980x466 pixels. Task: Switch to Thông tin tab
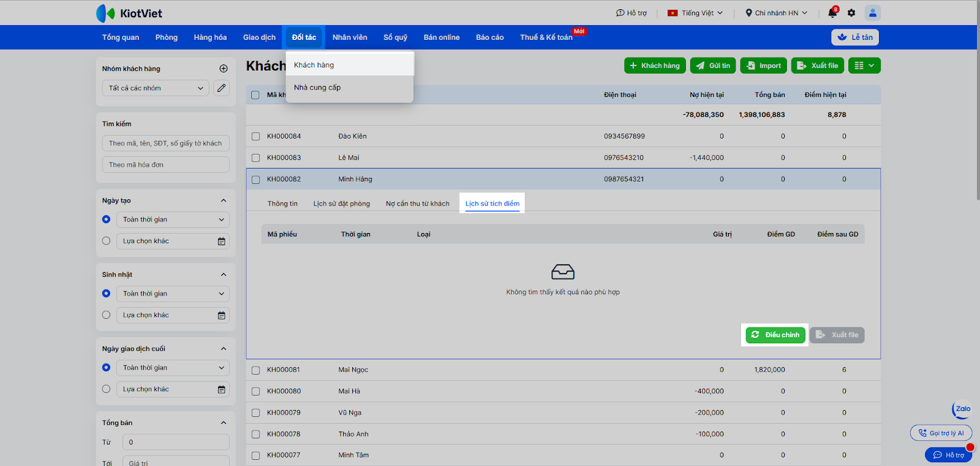tap(282, 204)
